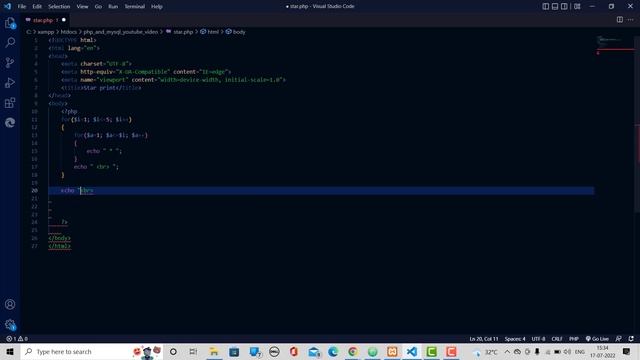Open the Office icon on taskbar
Screen dimensions: 640x360
point(293,351)
